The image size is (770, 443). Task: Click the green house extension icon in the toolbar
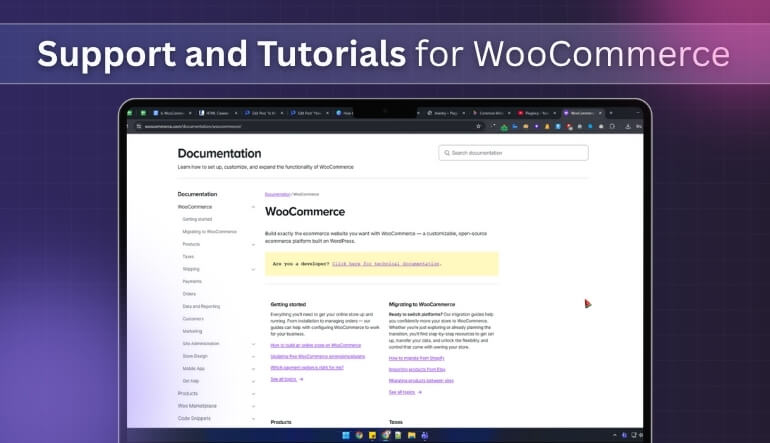tap(504, 127)
